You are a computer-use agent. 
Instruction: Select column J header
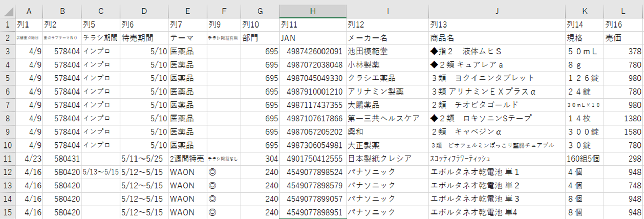coord(497,11)
